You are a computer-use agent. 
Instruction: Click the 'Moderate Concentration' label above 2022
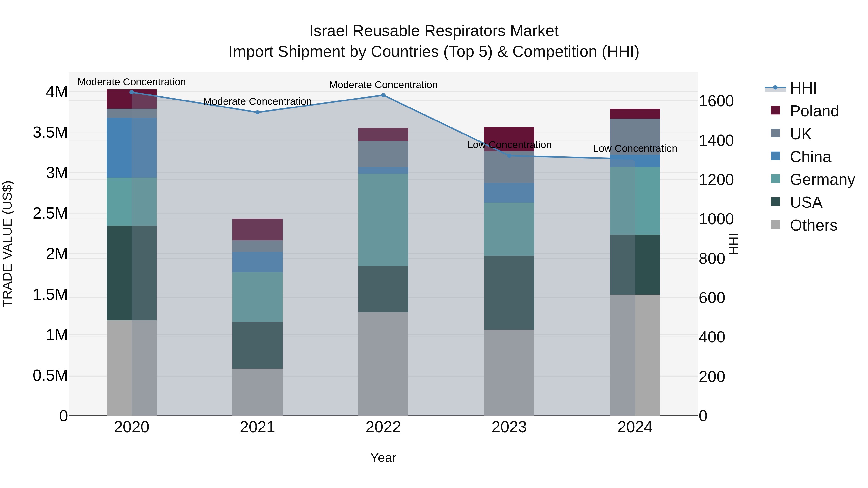point(383,85)
